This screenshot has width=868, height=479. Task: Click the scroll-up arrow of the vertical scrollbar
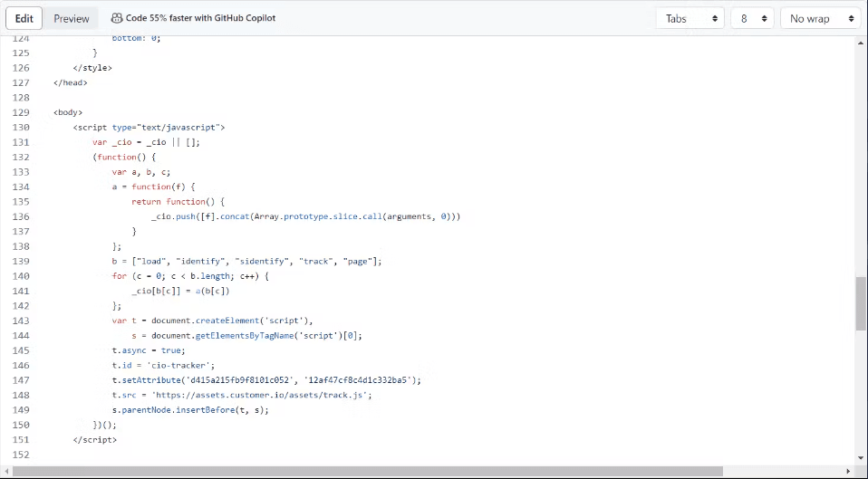861,42
